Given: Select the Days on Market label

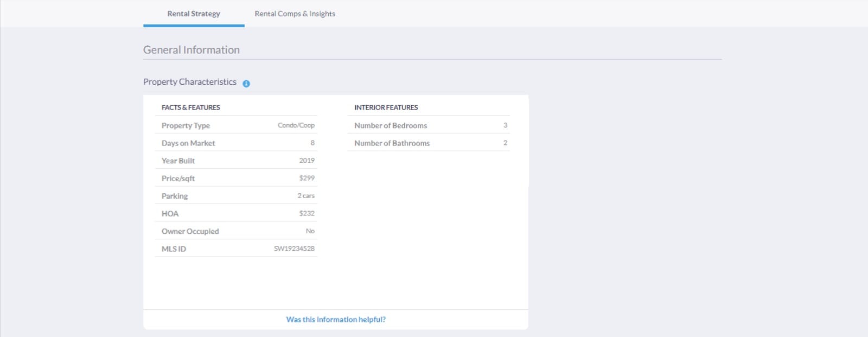Looking at the screenshot, I should coord(188,143).
